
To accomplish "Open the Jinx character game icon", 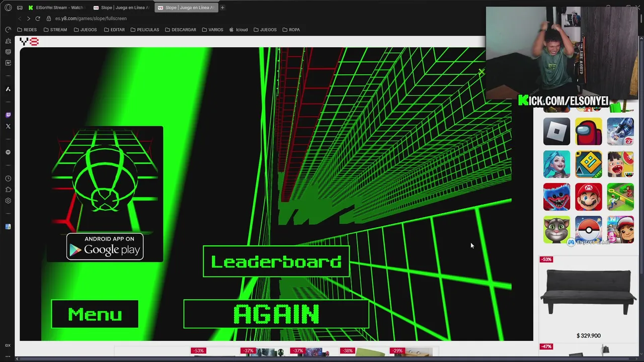I will click(556, 164).
